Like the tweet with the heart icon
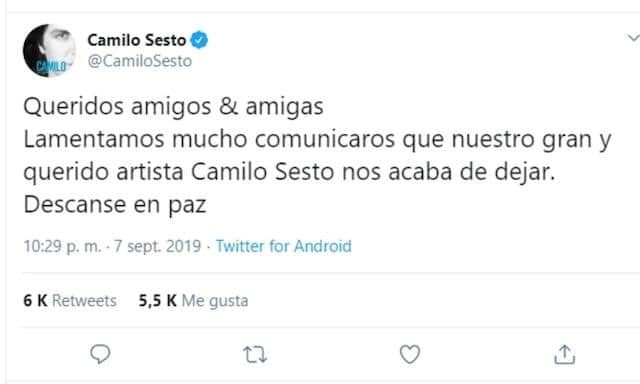The width and height of the screenshot is (640, 384). coord(410,354)
